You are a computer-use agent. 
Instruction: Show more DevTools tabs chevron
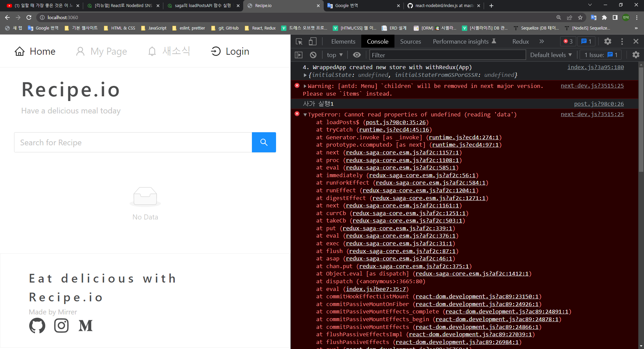[542, 41]
